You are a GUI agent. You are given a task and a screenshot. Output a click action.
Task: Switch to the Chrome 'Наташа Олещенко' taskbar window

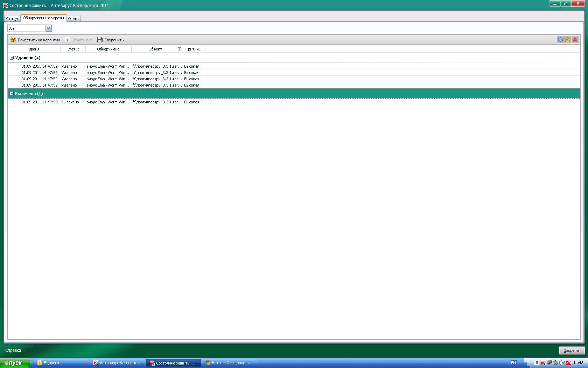229,363
